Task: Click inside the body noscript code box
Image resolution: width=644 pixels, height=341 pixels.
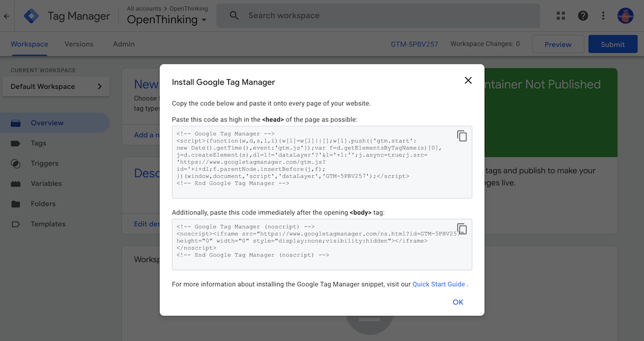Action: (x=322, y=244)
